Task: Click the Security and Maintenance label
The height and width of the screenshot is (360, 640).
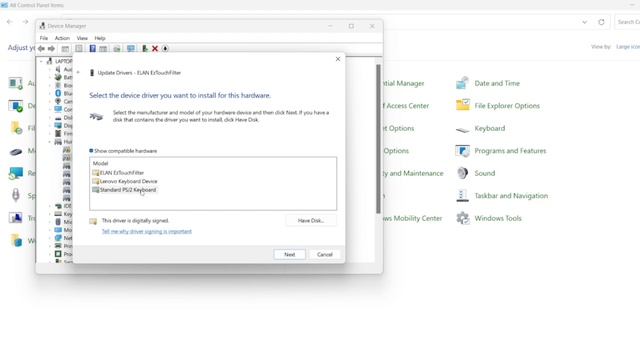Action: (412, 173)
